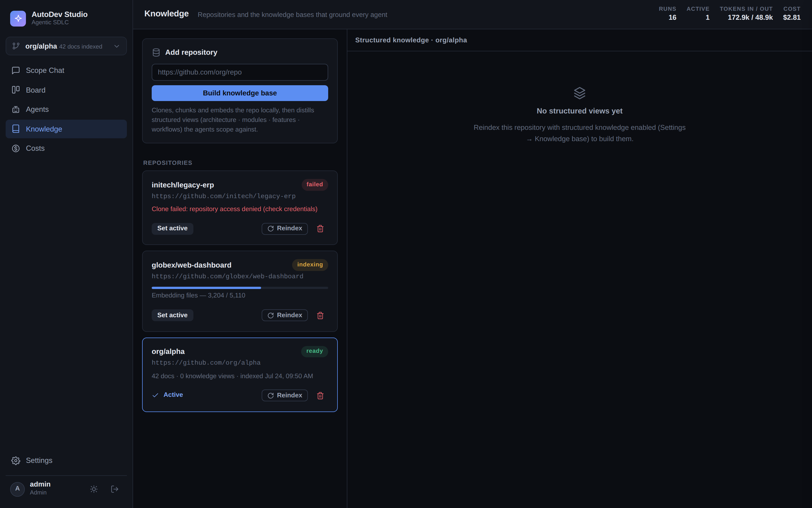The width and height of the screenshot is (812, 508).
Task: Click the AutoDev Studio sparkle logo
Action: coord(18,18)
